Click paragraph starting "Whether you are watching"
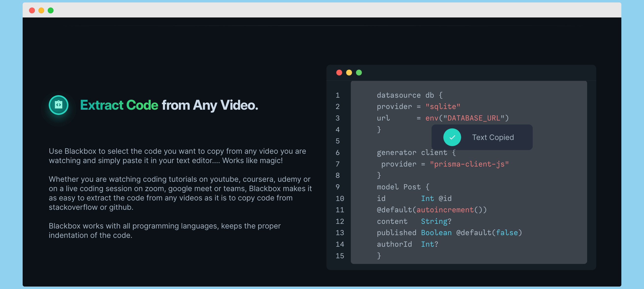644x289 pixels. click(180, 193)
